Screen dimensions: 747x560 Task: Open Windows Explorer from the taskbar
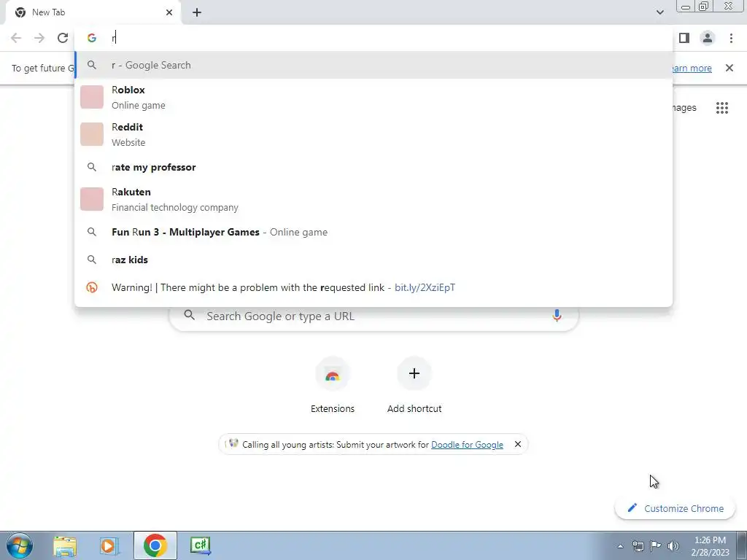click(x=65, y=545)
